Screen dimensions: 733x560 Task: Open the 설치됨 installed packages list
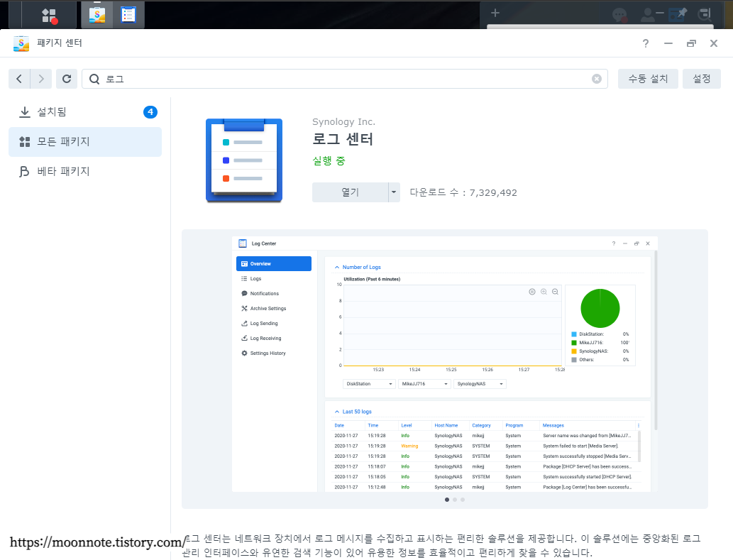[x=85, y=112]
